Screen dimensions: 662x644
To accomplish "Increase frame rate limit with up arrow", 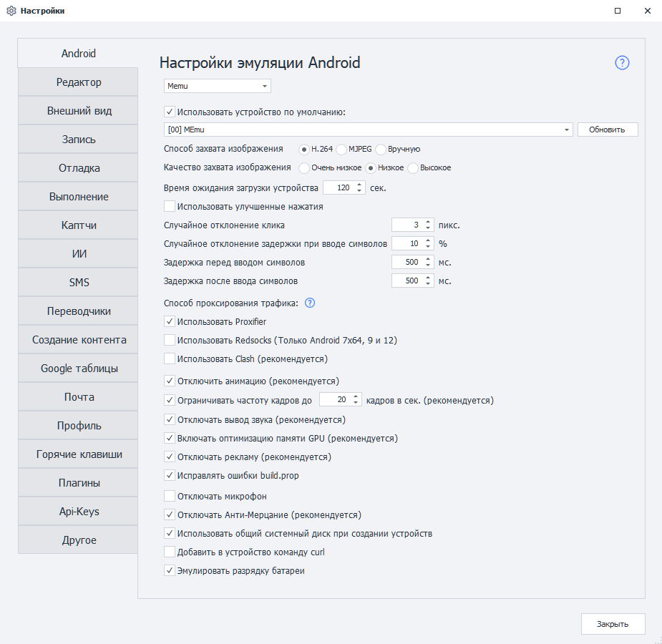I will coord(356,396).
